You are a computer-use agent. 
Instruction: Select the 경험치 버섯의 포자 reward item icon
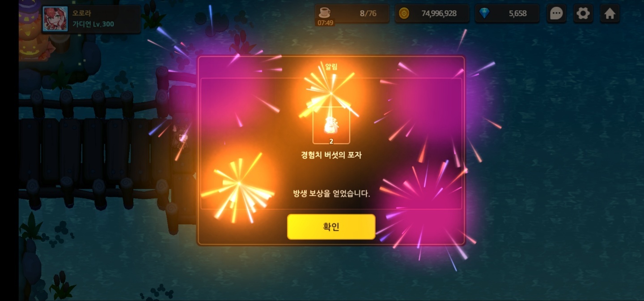coord(331,125)
